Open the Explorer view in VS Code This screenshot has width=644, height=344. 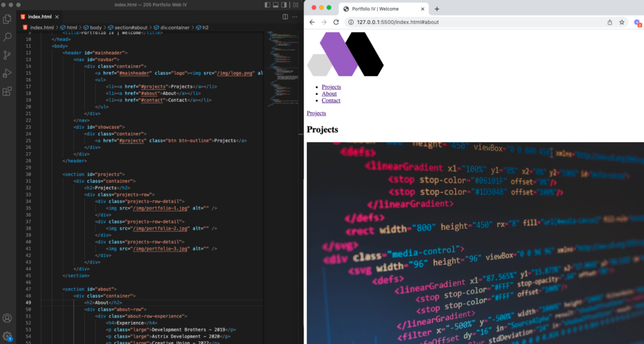7,19
